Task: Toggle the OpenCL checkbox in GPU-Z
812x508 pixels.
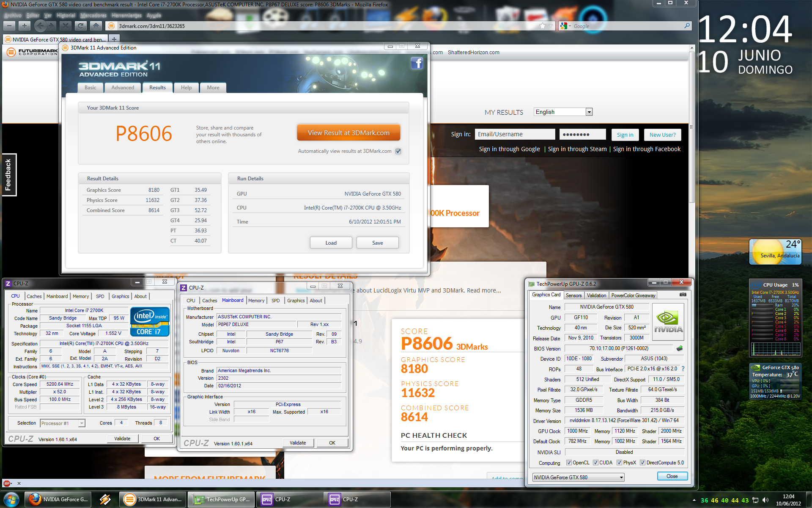Action: tap(569, 463)
